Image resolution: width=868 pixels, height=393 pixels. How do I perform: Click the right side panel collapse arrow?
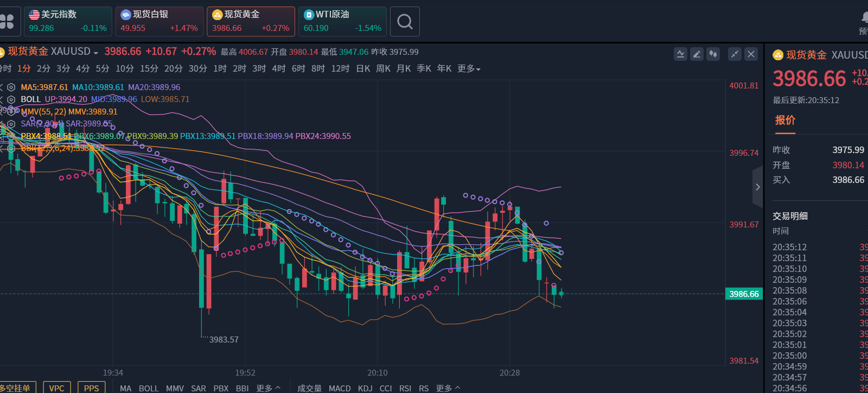(758, 187)
